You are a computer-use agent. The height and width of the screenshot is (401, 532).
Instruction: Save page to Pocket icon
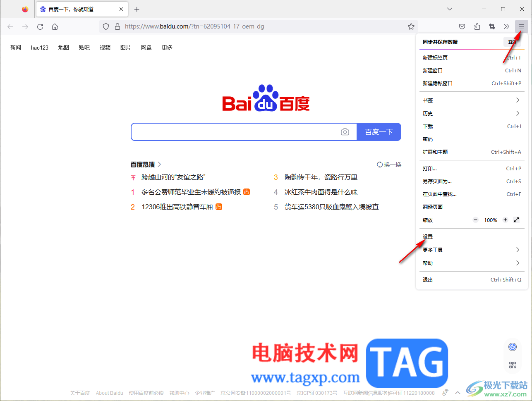point(462,26)
